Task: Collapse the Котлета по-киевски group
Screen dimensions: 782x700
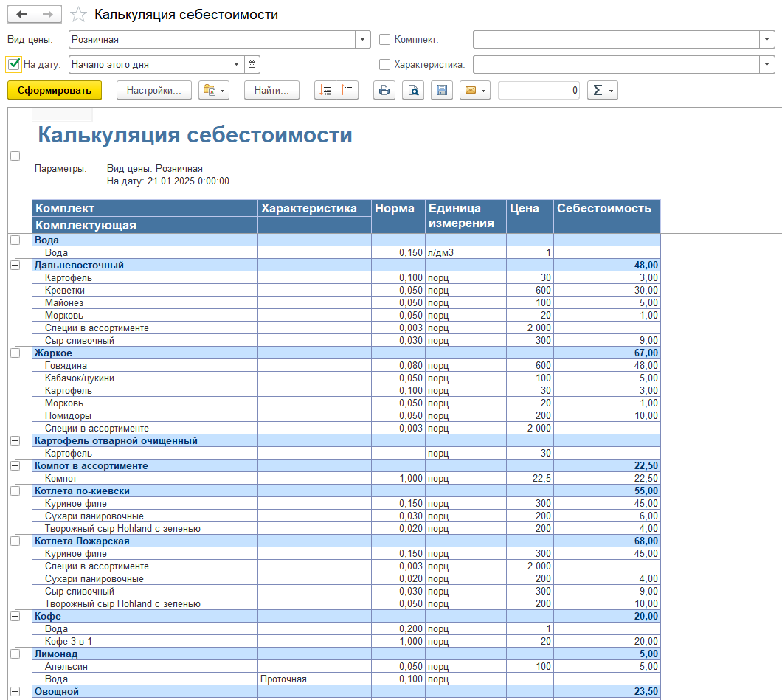Action: [16, 491]
